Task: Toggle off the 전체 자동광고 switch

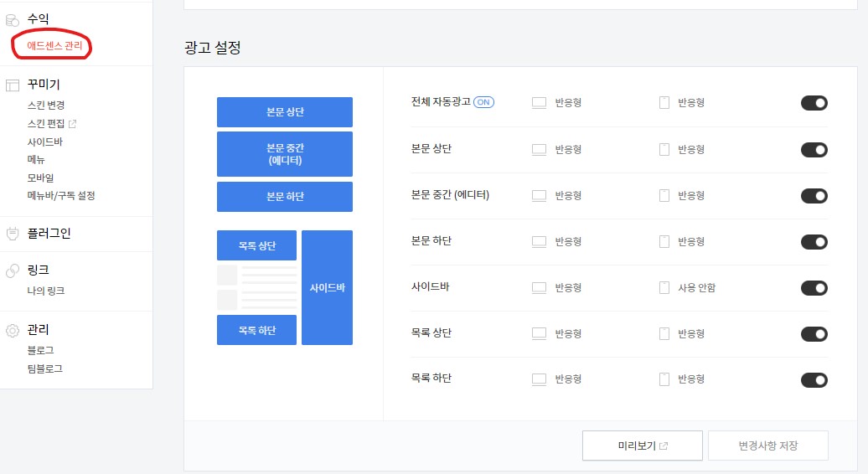Action: [814, 103]
